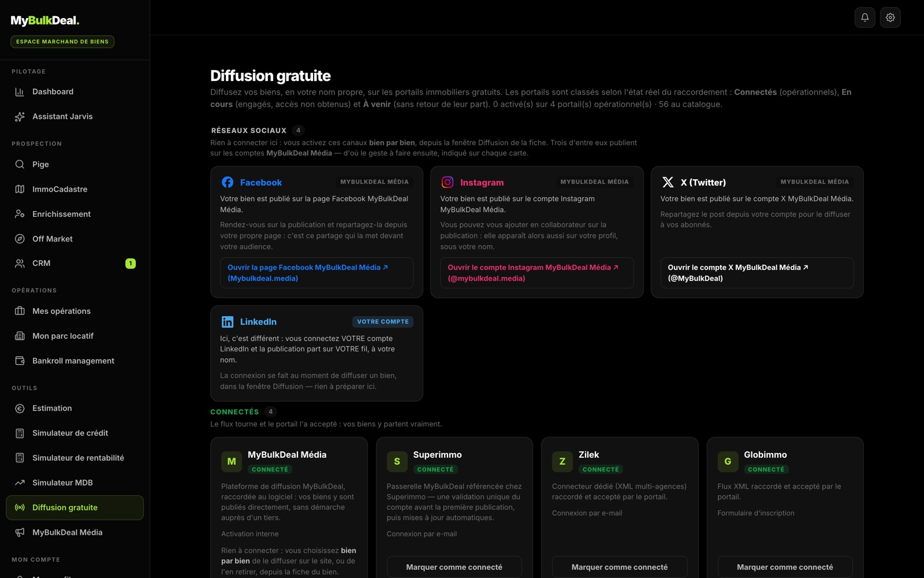Click the X (Twitter) logo icon
This screenshot has width=924, height=578.
point(668,182)
